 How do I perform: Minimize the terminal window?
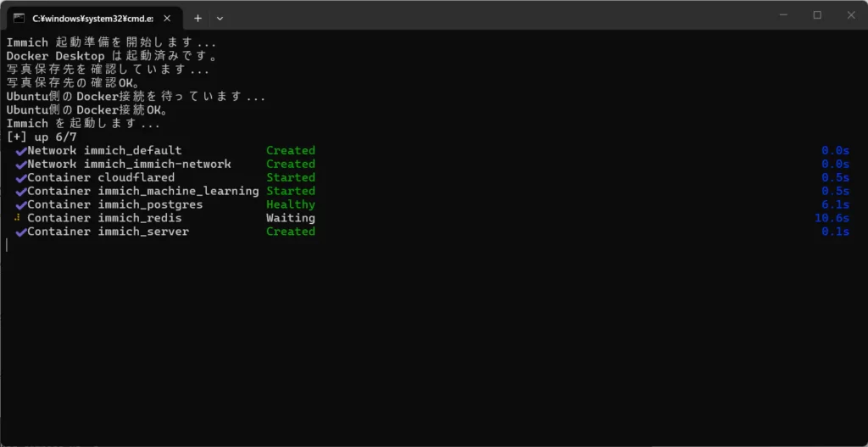tap(783, 15)
